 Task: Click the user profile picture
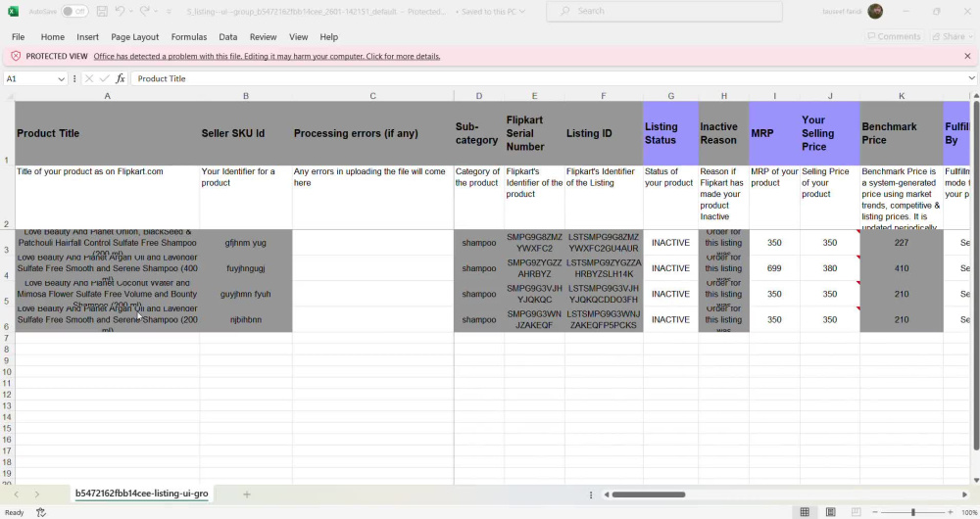coord(875,11)
